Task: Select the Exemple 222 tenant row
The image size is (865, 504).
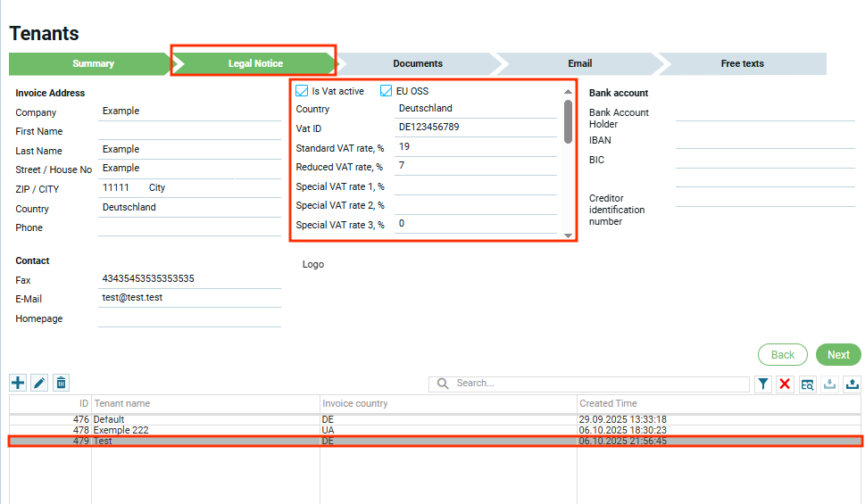Action: coord(205,430)
